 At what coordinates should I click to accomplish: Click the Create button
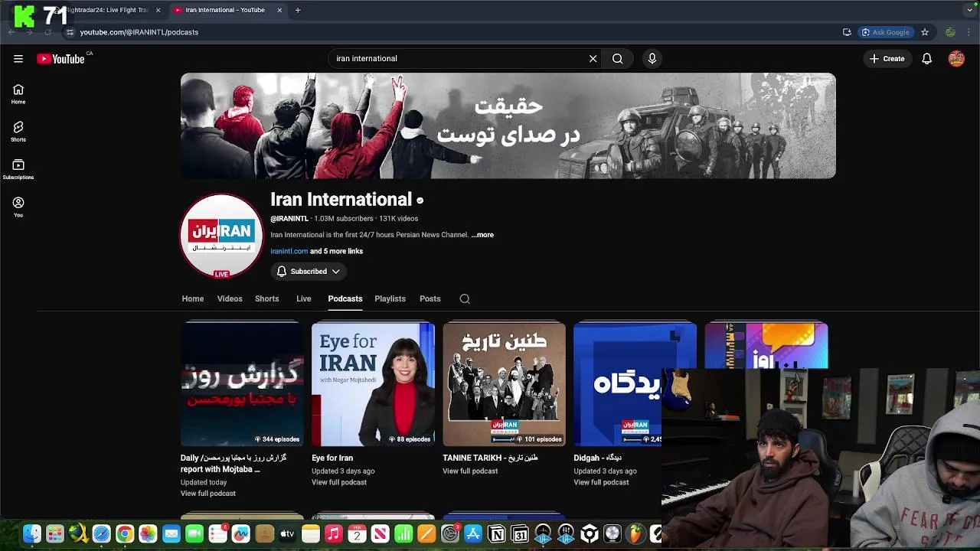[x=887, y=59]
